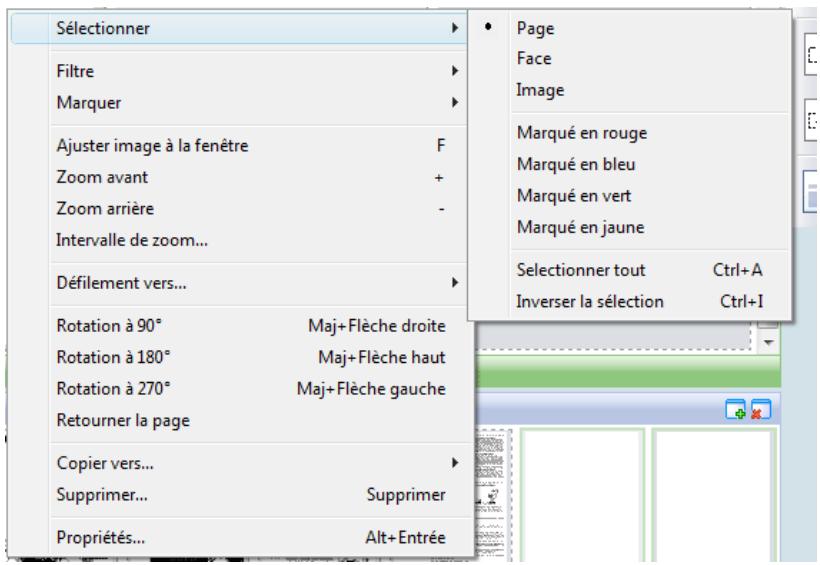Select the first blank page thumbnail

coord(582,495)
